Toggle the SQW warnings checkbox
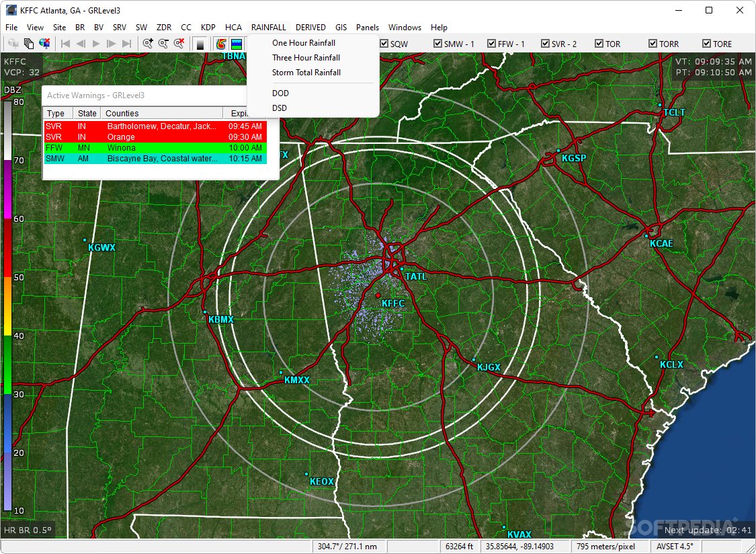756x554 pixels. pyautogui.click(x=384, y=44)
